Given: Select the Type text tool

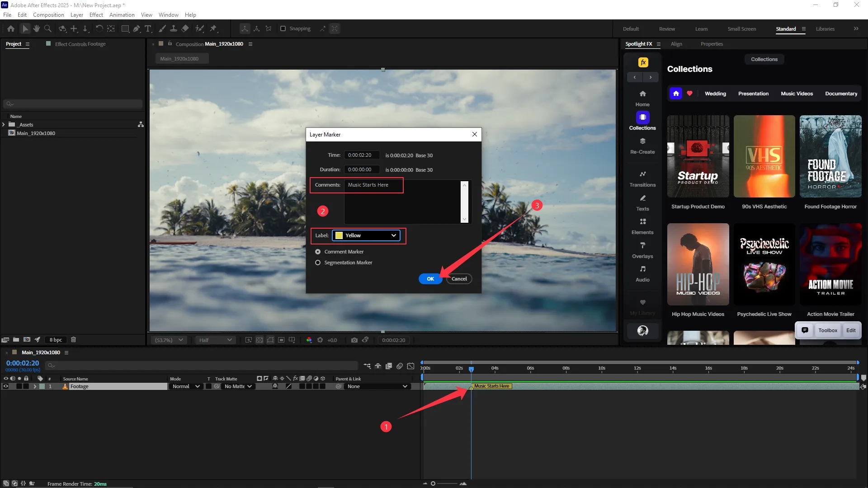Looking at the screenshot, I should tap(148, 28).
